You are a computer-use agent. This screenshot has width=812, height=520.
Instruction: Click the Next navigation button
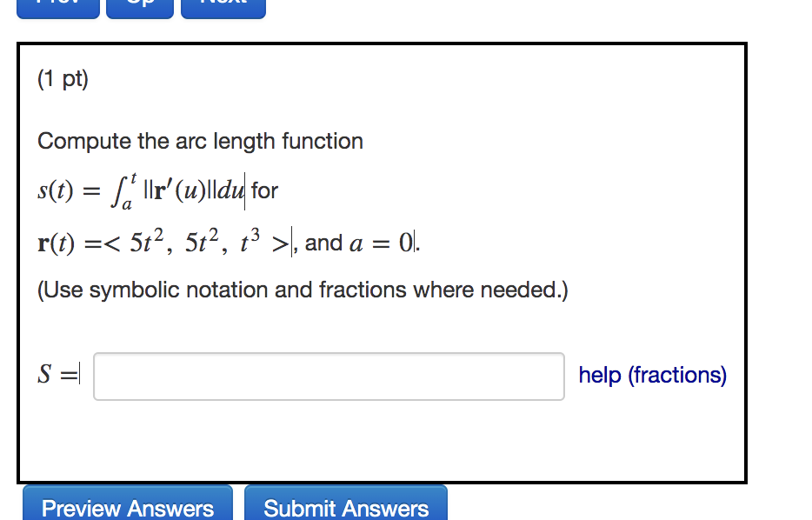tap(223, 7)
